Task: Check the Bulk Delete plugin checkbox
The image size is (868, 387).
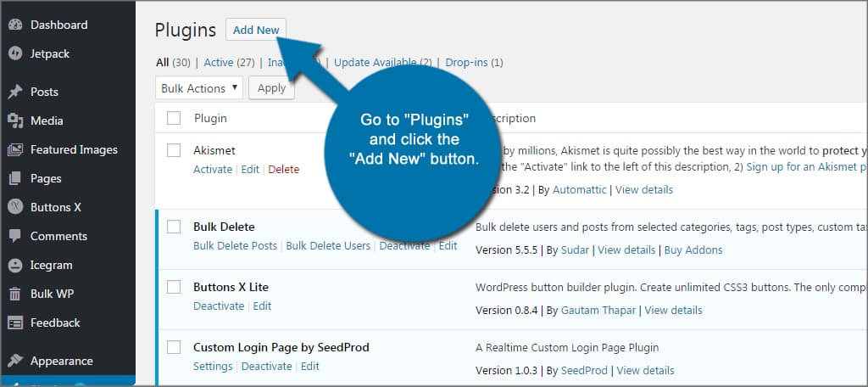Action: pos(174,227)
